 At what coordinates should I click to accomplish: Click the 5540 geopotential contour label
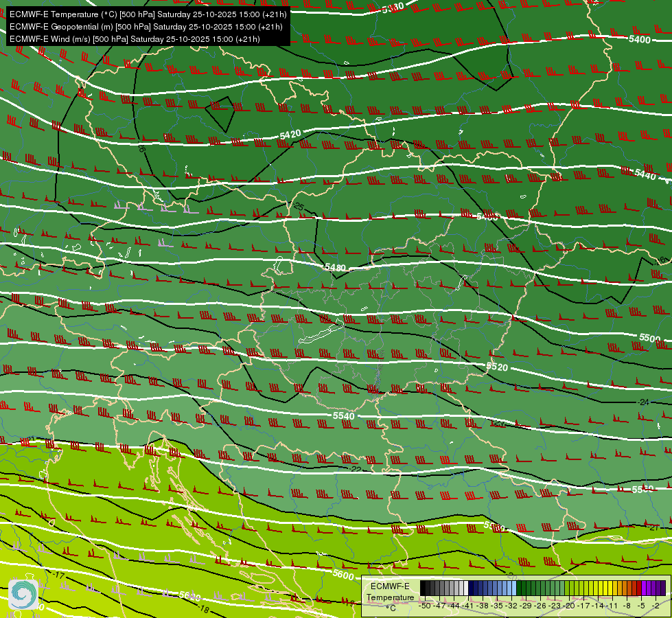click(x=344, y=416)
